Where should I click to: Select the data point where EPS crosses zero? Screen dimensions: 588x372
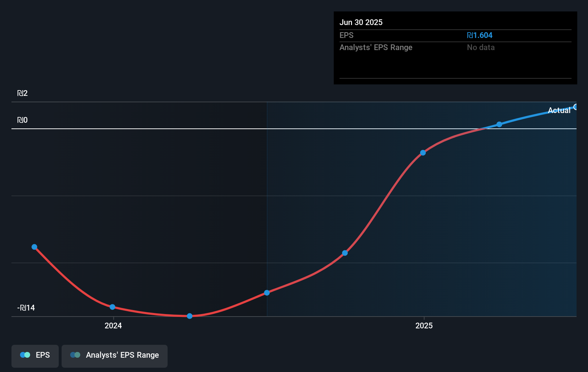[x=499, y=124]
